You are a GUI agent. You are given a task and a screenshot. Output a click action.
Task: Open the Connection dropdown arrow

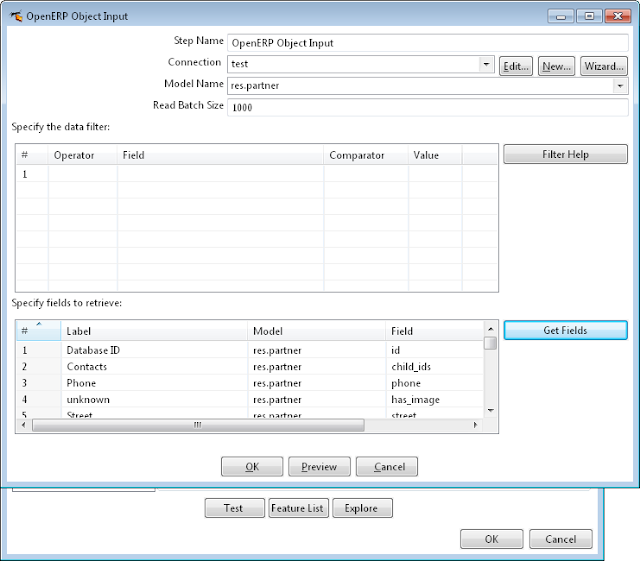click(x=486, y=65)
